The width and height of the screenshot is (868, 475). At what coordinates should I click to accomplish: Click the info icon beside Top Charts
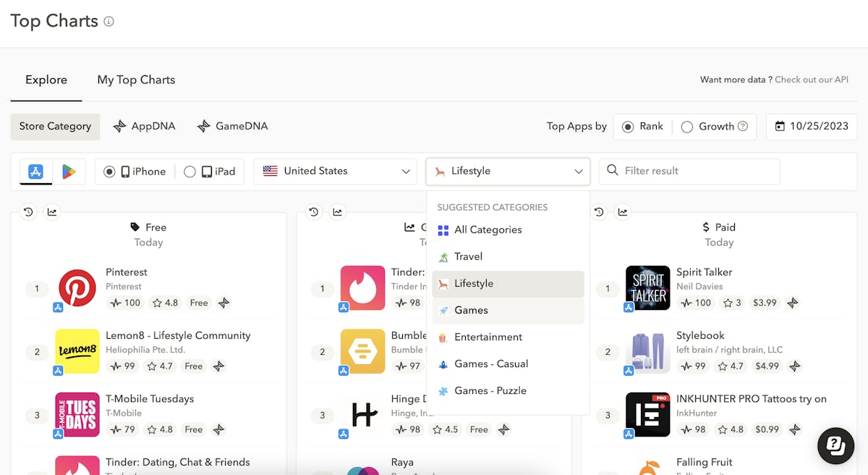tap(109, 22)
